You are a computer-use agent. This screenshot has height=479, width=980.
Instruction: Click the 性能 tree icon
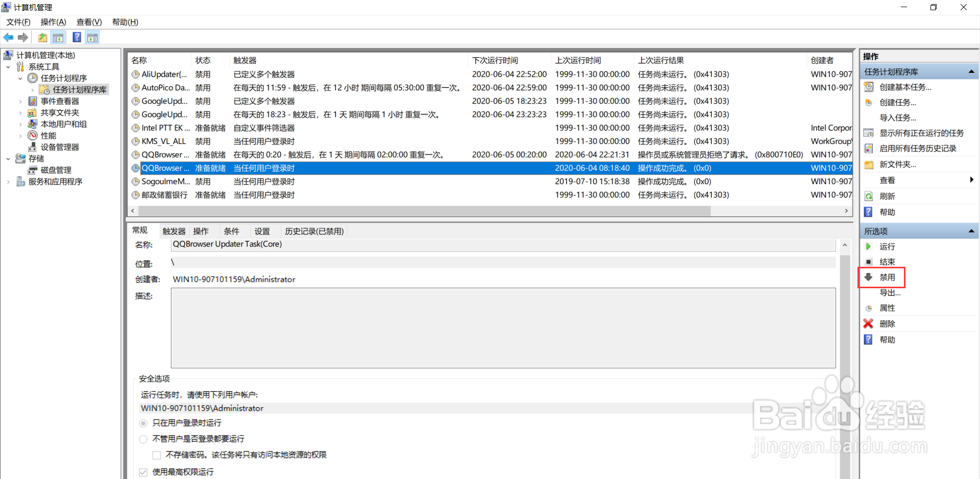(33, 135)
